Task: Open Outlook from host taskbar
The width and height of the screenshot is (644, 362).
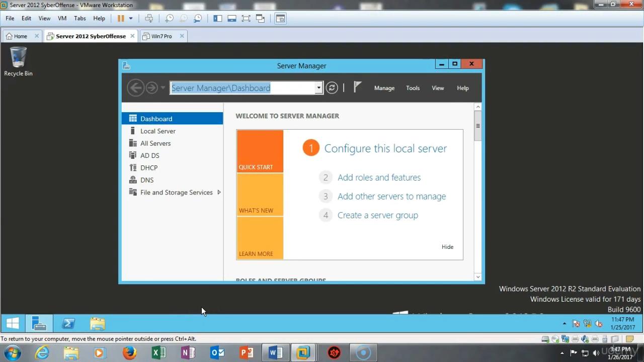Action: coord(217,353)
